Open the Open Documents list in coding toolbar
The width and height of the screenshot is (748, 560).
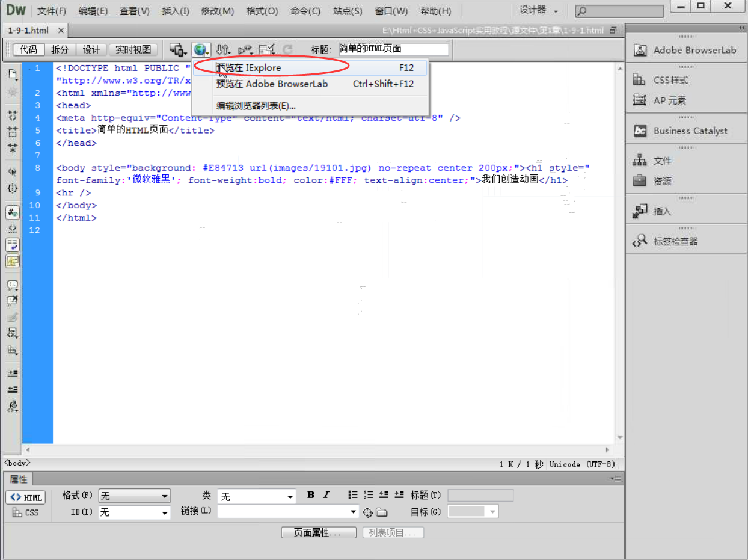[x=13, y=75]
